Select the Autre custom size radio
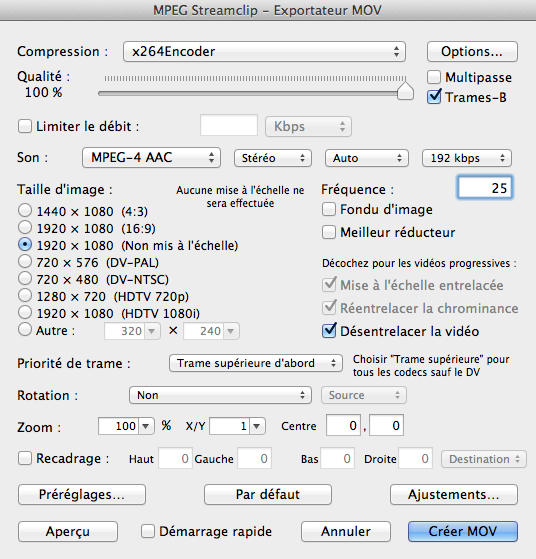 pyautogui.click(x=25, y=330)
